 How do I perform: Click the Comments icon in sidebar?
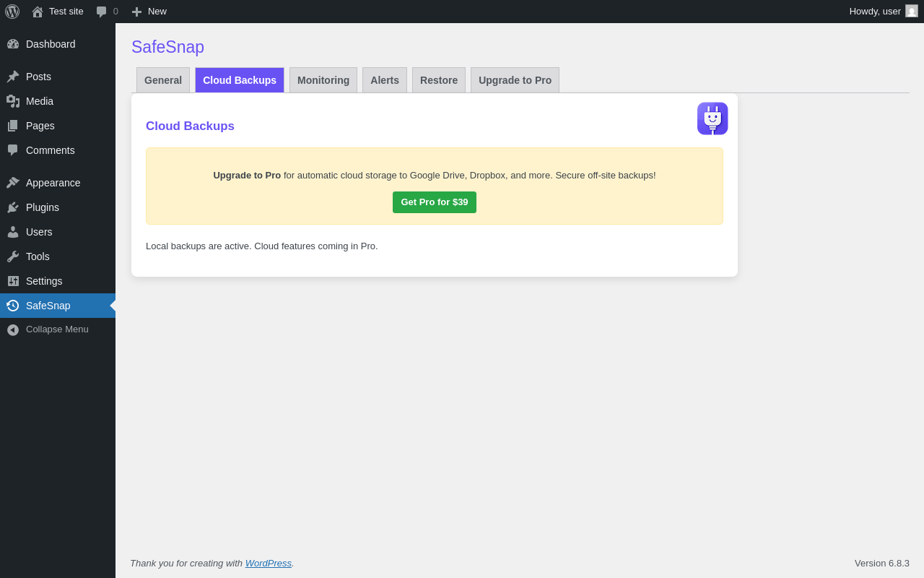(13, 150)
